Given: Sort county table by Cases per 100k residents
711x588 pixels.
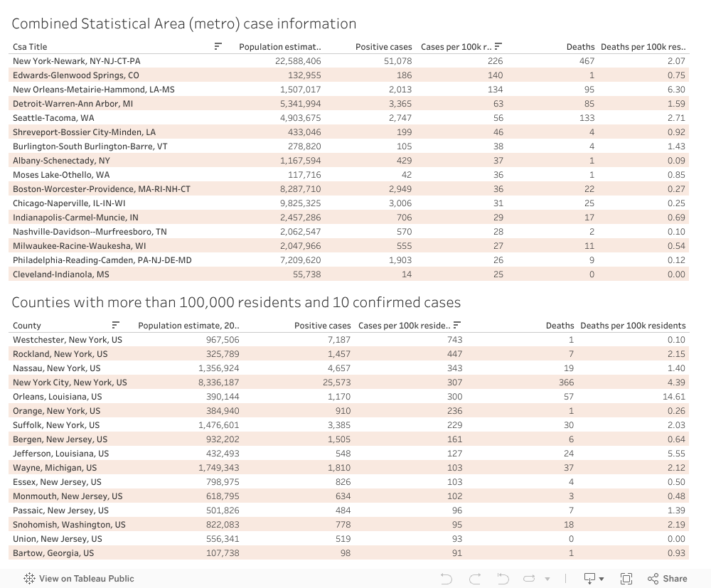Looking at the screenshot, I should (458, 325).
